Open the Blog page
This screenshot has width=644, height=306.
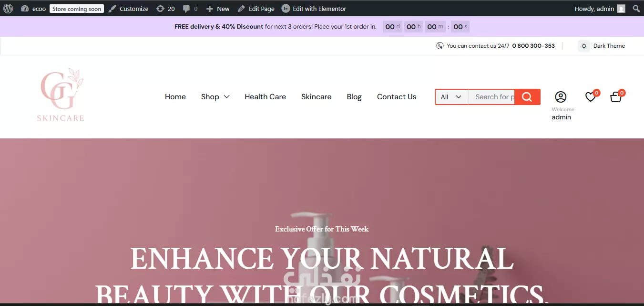(x=354, y=97)
